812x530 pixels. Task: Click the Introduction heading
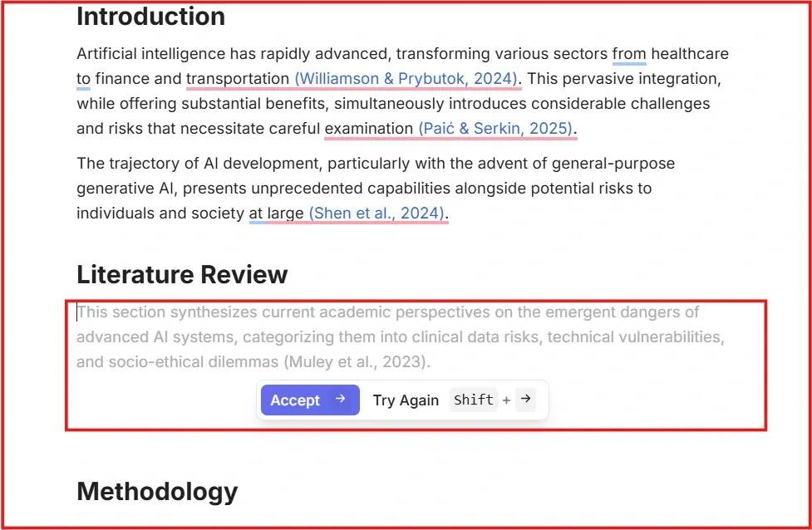[x=150, y=17]
